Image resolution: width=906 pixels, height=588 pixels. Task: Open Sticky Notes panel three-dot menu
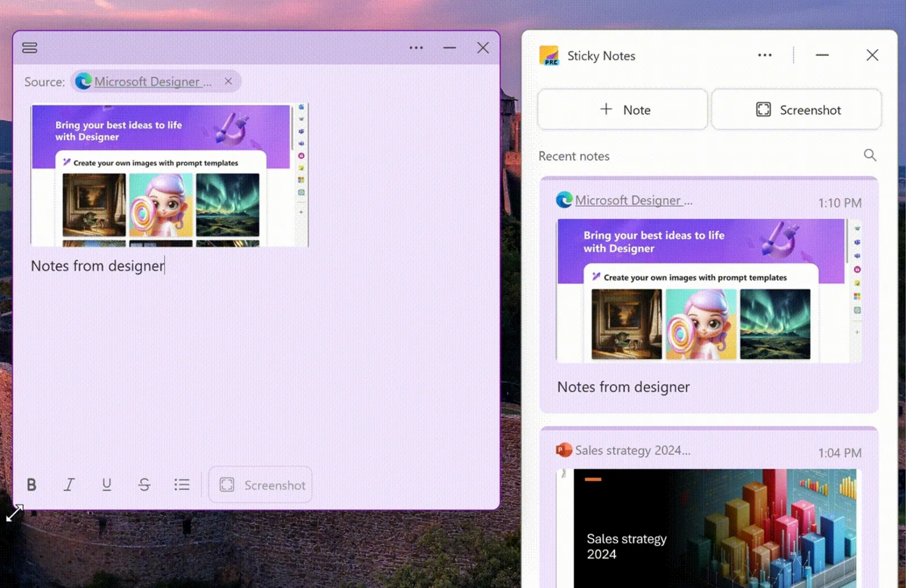point(764,55)
